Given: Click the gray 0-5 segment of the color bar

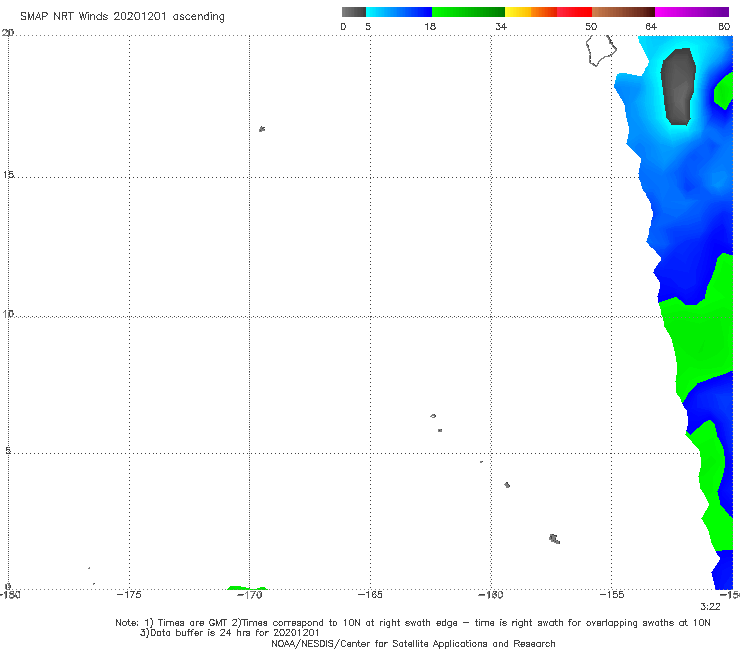Looking at the screenshot, I should [354, 12].
